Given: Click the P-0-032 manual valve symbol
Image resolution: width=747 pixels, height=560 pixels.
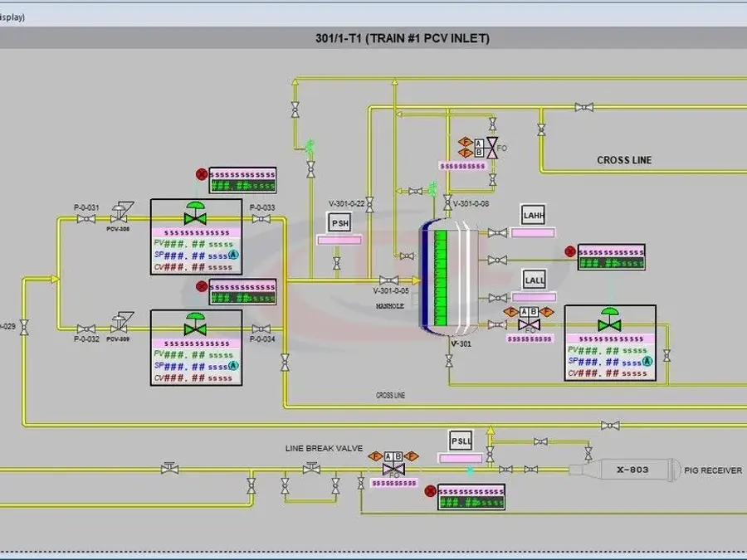Looking at the screenshot, I should (86, 329).
